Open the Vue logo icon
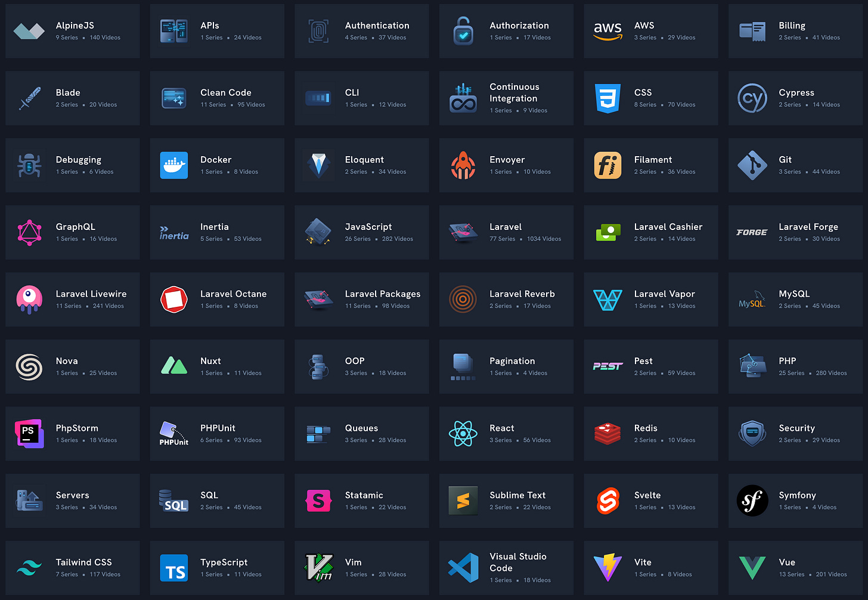868x600 pixels. 752,568
